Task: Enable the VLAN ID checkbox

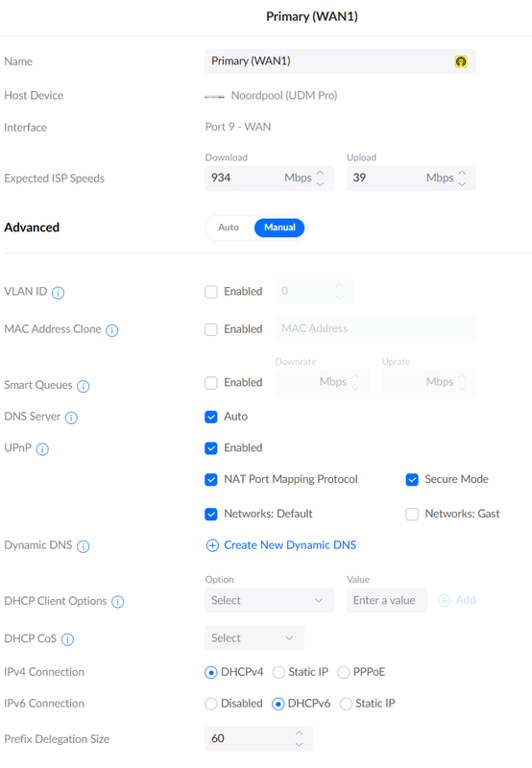Action: (211, 292)
